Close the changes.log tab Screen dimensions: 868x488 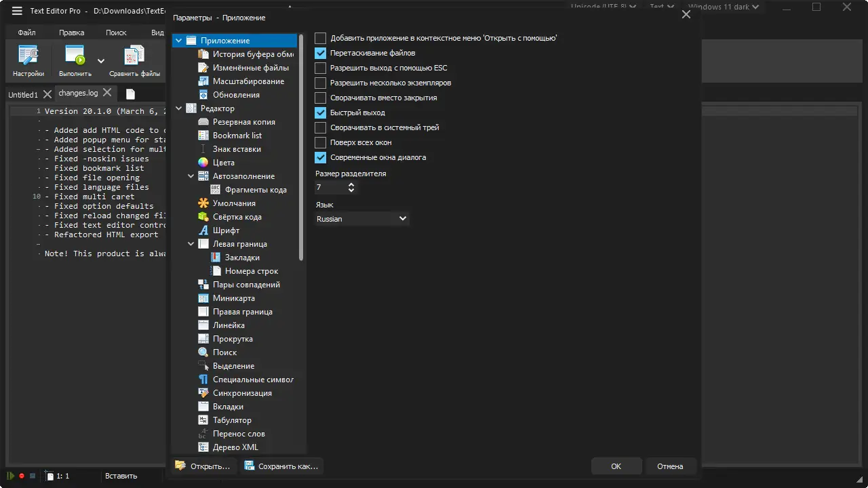coord(107,93)
